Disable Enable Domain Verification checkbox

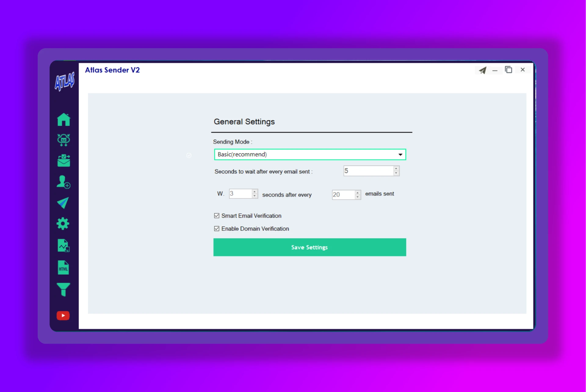(x=217, y=229)
